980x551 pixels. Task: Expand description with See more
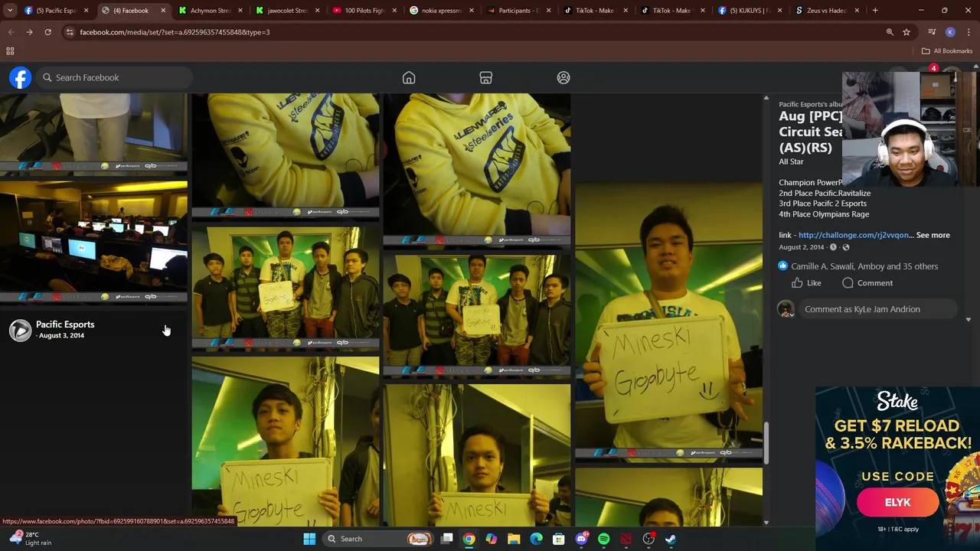[933, 235]
